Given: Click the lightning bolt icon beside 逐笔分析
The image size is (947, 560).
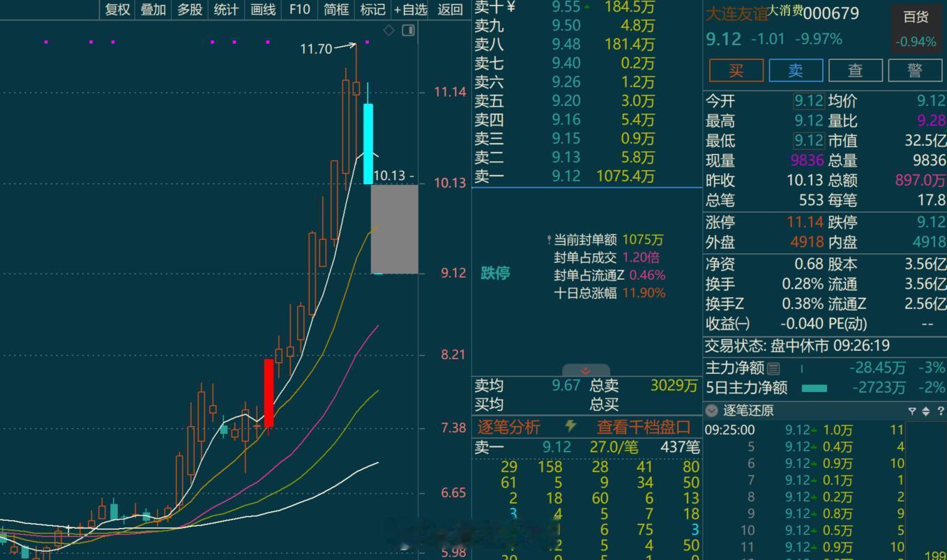Looking at the screenshot, I should click(571, 425).
